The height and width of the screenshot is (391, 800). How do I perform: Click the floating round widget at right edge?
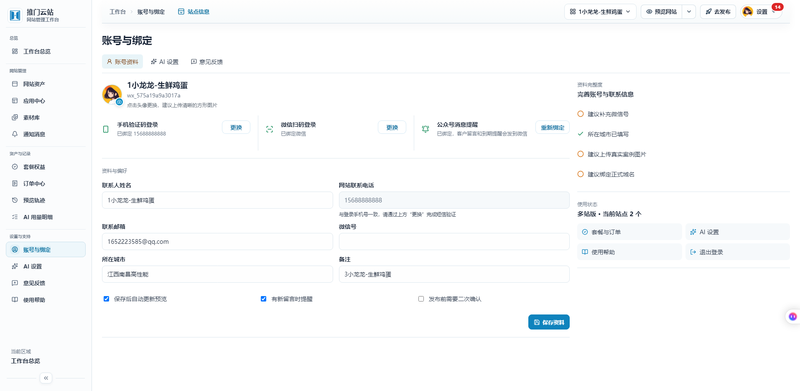coord(792,316)
